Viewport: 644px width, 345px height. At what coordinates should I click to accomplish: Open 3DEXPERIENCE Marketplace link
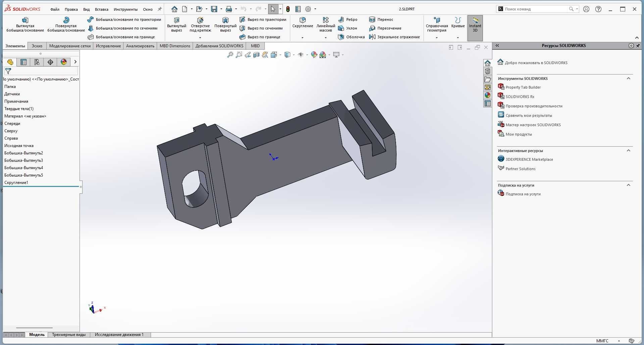[529, 159]
